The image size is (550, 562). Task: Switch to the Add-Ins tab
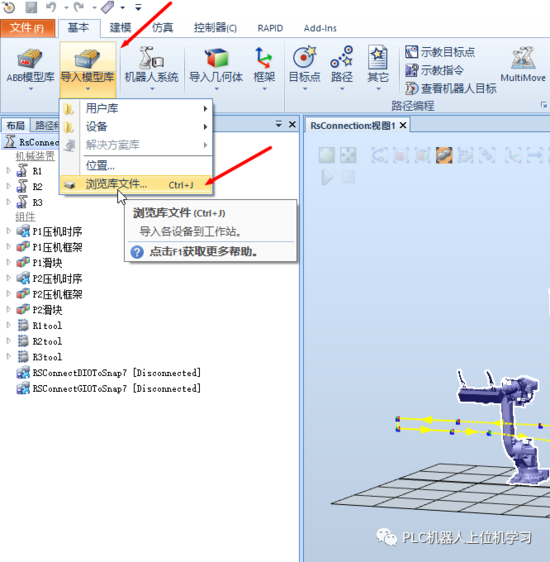320,28
